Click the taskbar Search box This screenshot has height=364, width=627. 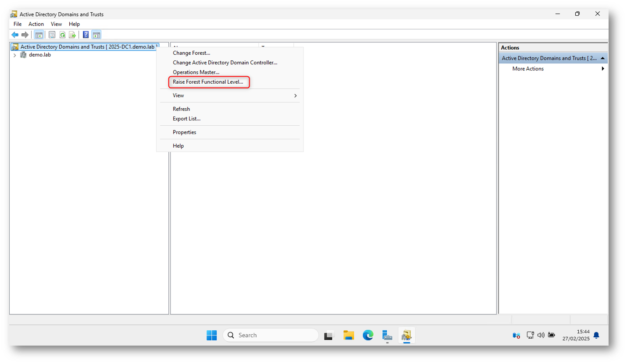tap(271, 335)
